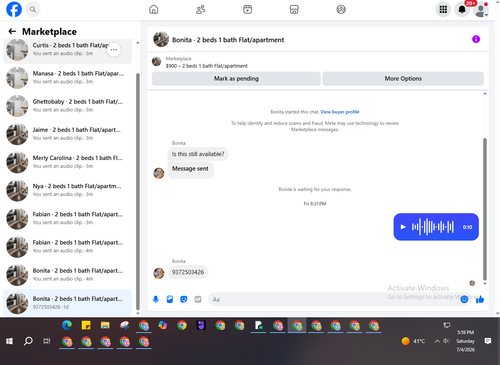
Task: Click the $900 – 2 beds listing text
Action: [x=207, y=66]
